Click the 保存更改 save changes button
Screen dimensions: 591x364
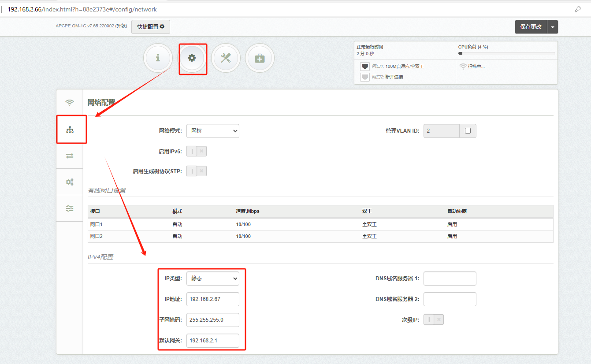coord(531,27)
